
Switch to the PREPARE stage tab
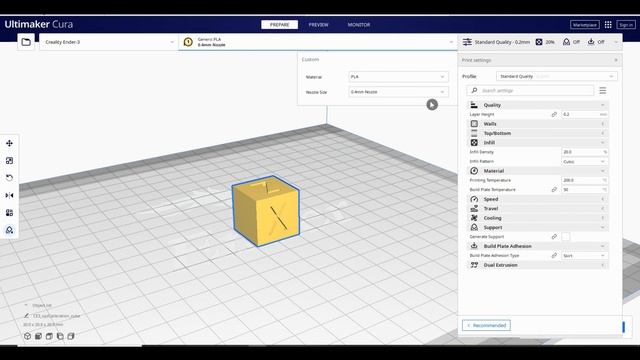point(280,25)
